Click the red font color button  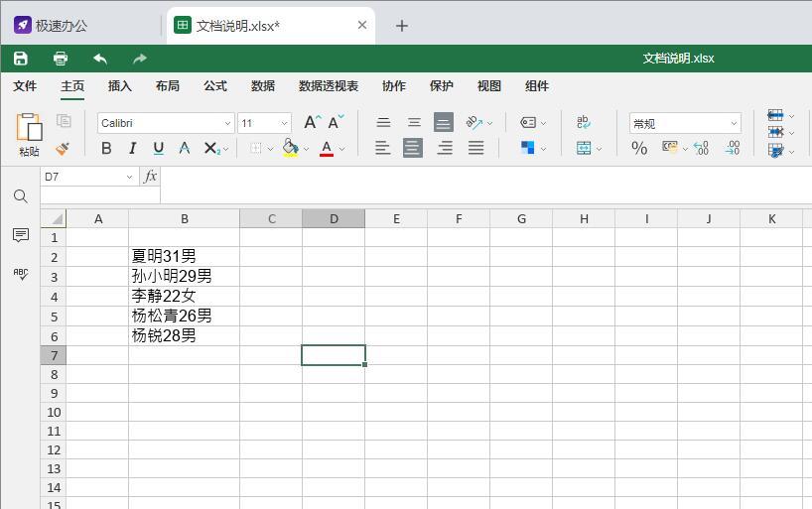[327, 148]
